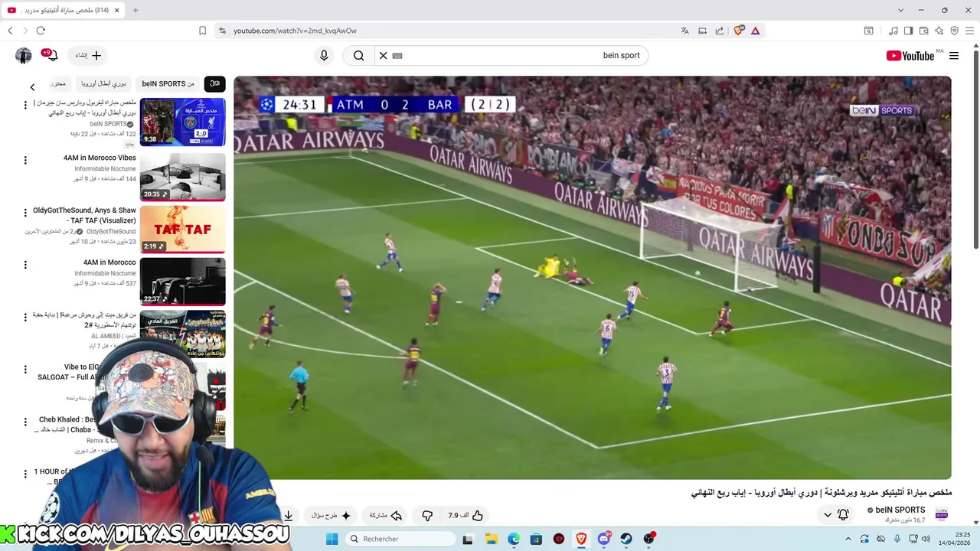Open the Windows Start menu
Image resolution: width=980 pixels, height=551 pixels.
coord(332,539)
